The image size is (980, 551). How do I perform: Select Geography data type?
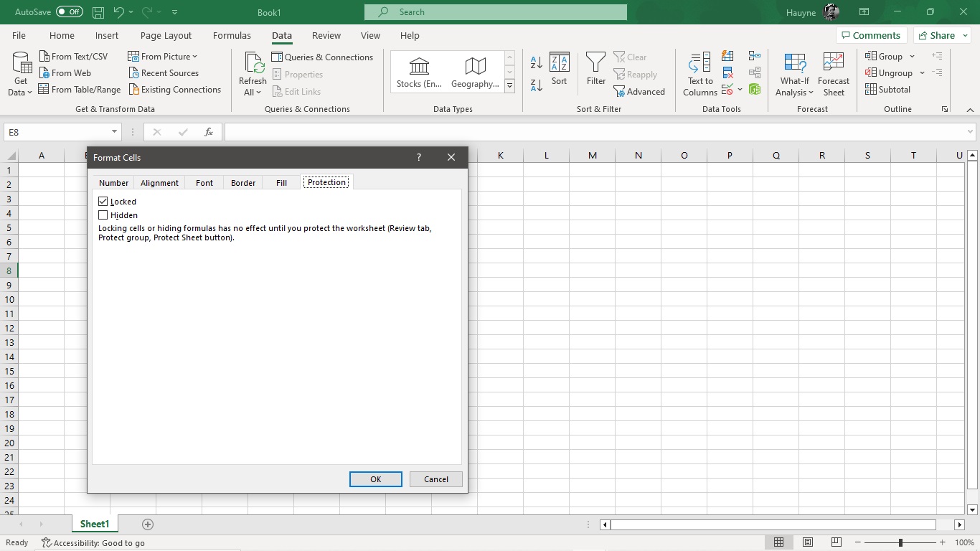pos(475,72)
